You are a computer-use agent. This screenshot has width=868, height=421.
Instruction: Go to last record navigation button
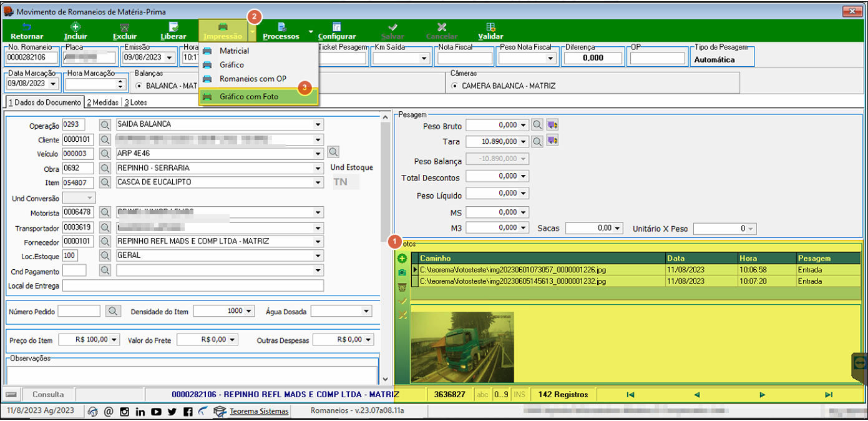[829, 395]
